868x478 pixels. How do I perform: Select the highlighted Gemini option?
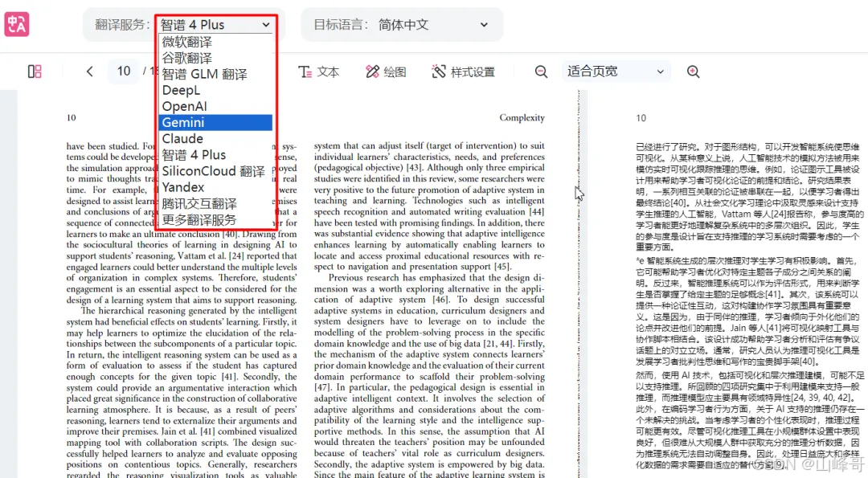[x=215, y=122]
